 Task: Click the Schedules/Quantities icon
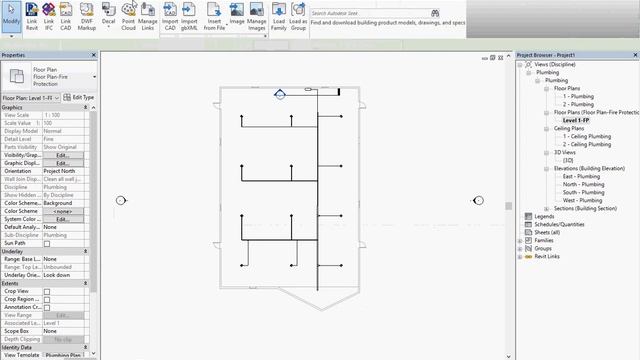pyautogui.click(x=528, y=224)
